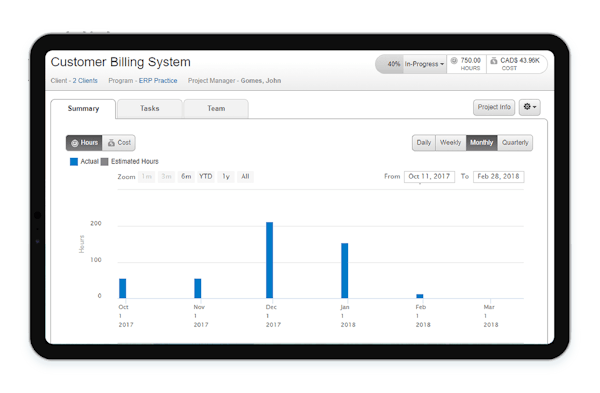Click the Project Info button
The image size is (600, 393).
(x=494, y=107)
